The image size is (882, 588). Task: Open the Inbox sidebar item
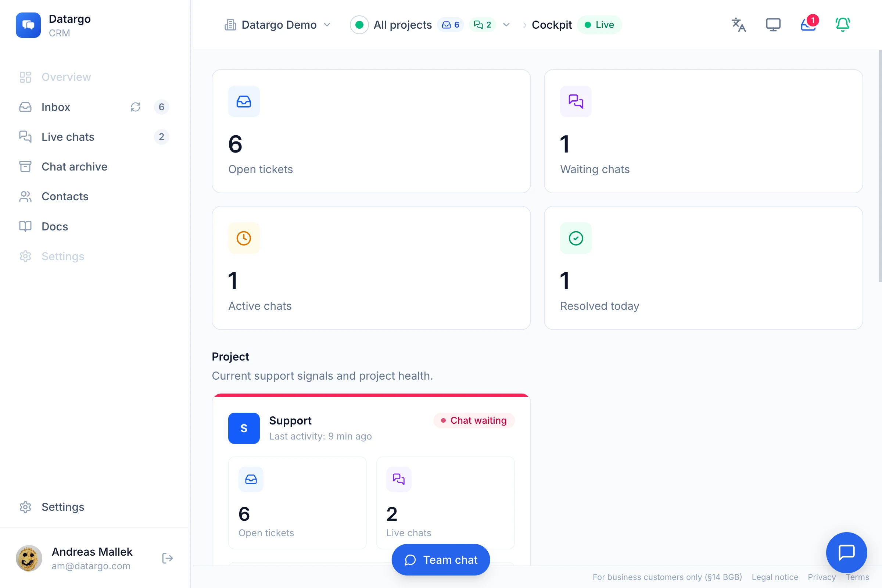click(x=94, y=107)
